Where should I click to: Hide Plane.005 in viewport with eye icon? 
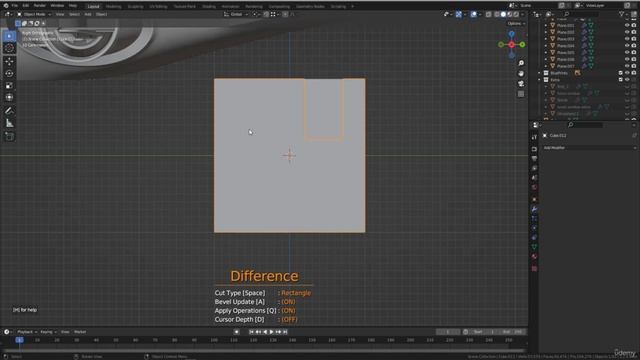coord(627,52)
